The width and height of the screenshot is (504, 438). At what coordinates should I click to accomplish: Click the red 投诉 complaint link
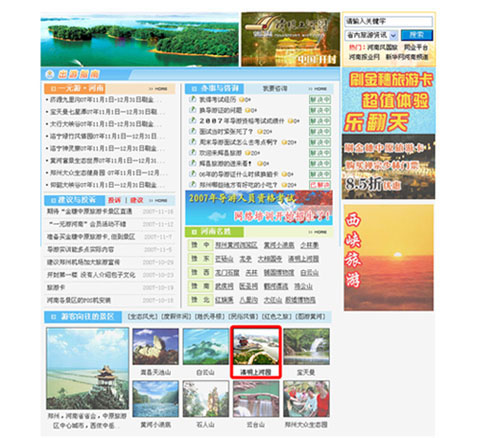coord(114,200)
